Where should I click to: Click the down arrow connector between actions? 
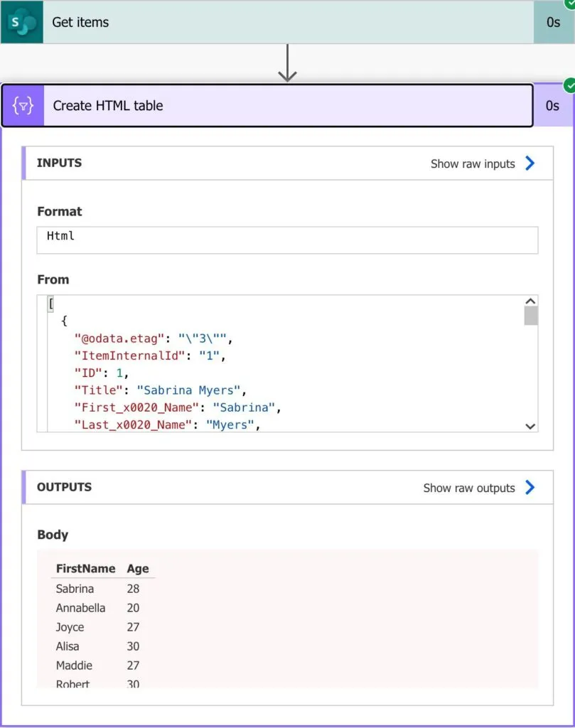click(x=287, y=64)
